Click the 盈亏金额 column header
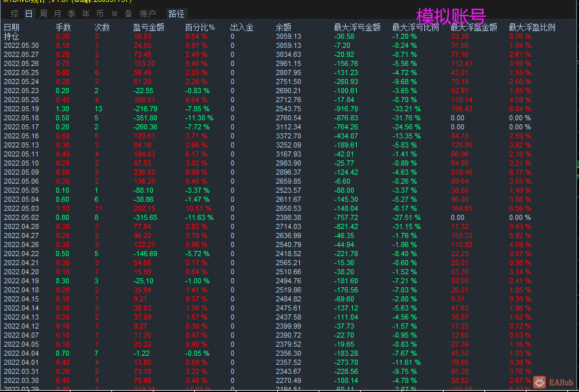 point(149,27)
